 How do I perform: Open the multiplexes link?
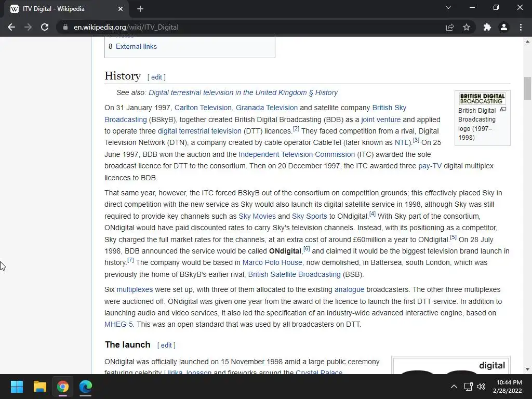[x=135, y=289]
